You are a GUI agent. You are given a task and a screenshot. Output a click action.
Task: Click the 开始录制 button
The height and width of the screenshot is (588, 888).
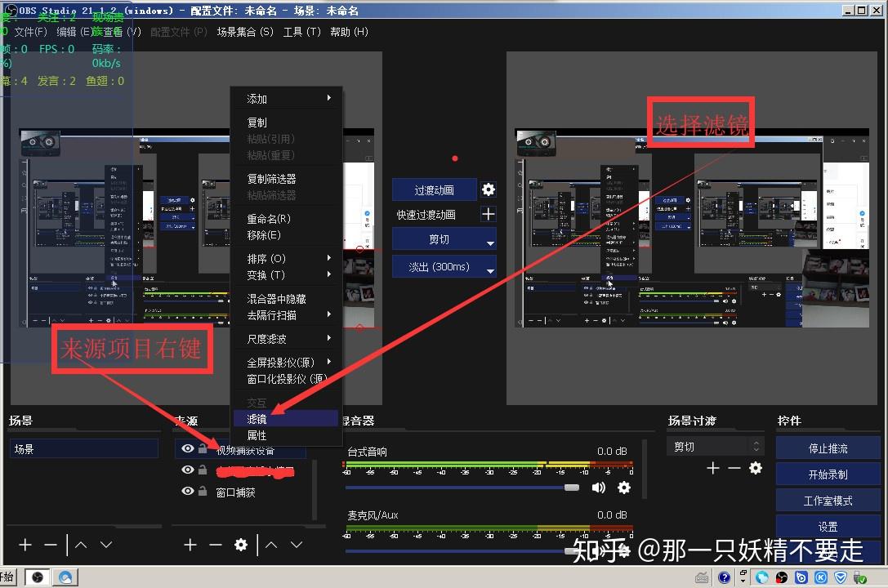click(x=828, y=474)
